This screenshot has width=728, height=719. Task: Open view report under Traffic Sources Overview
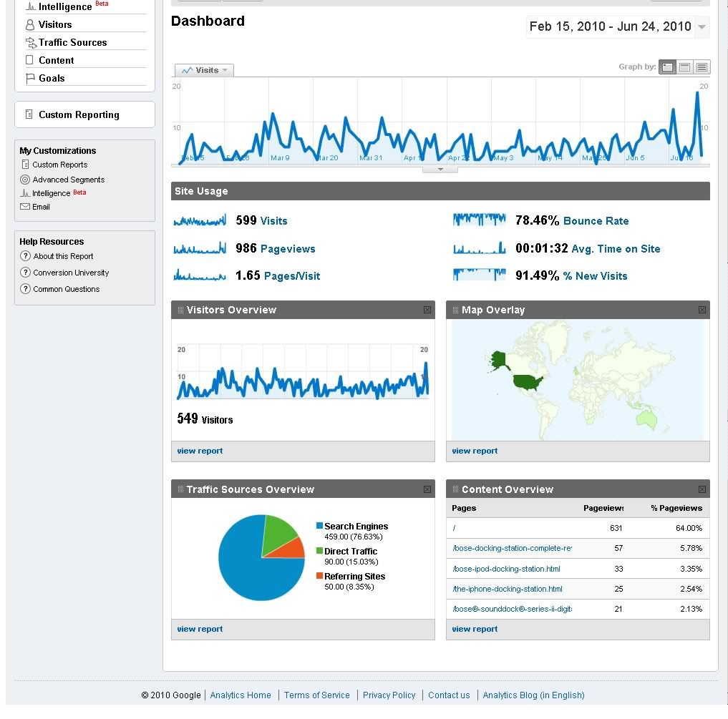tap(200, 630)
